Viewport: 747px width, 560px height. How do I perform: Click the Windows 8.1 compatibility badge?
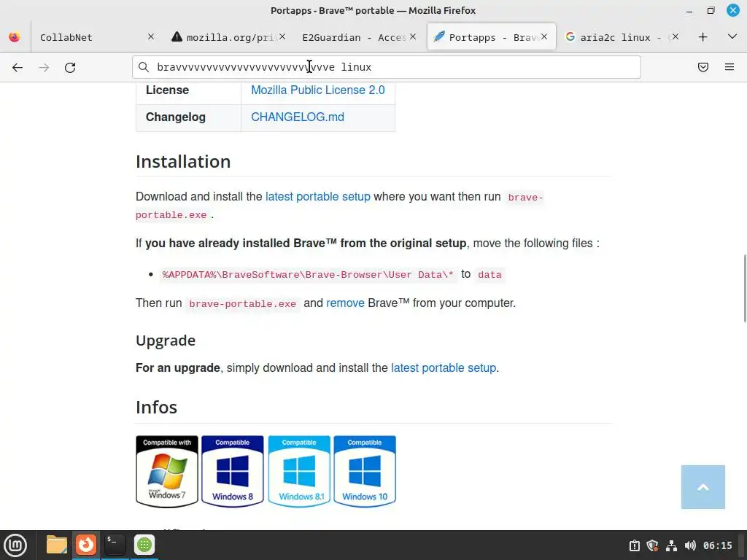299,472
